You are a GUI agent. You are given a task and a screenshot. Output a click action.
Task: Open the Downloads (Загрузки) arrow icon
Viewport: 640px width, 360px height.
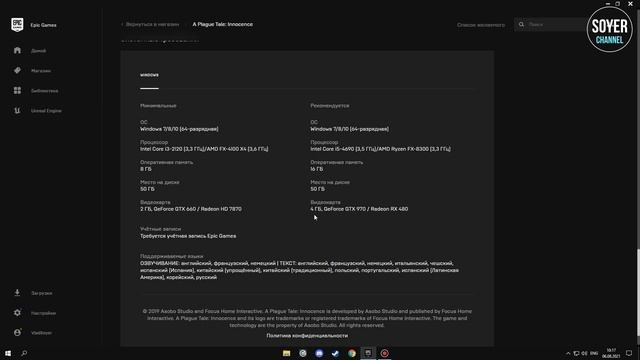(x=17, y=293)
